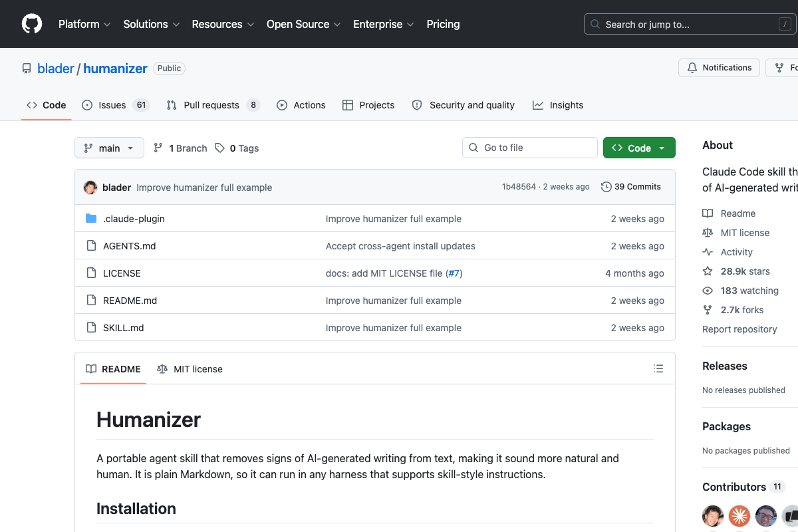View the 183 watching link
Screen dimensions: 798x532
[741, 291]
